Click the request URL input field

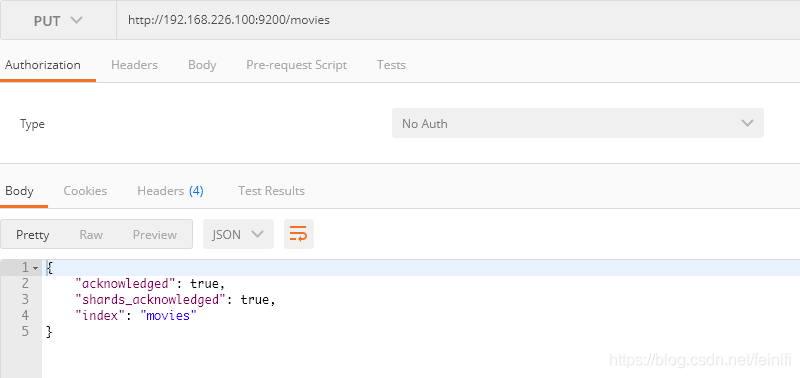[458, 20]
